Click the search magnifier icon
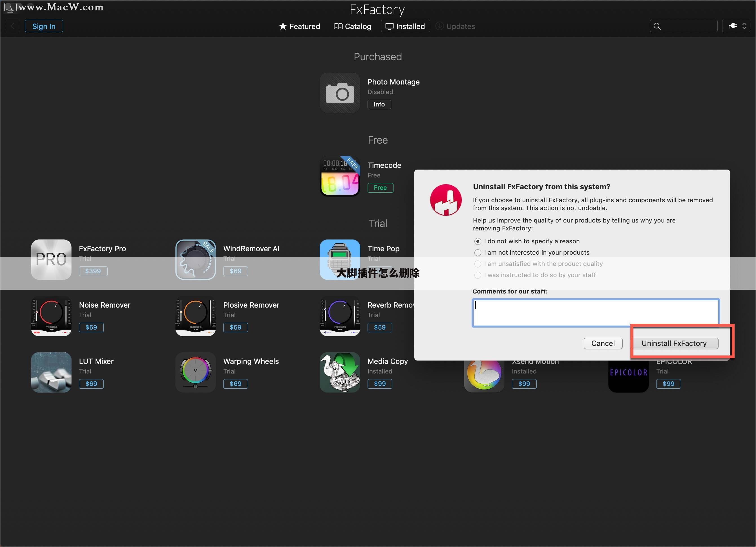The width and height of the screenshot is (756, 547). (657, 26)
